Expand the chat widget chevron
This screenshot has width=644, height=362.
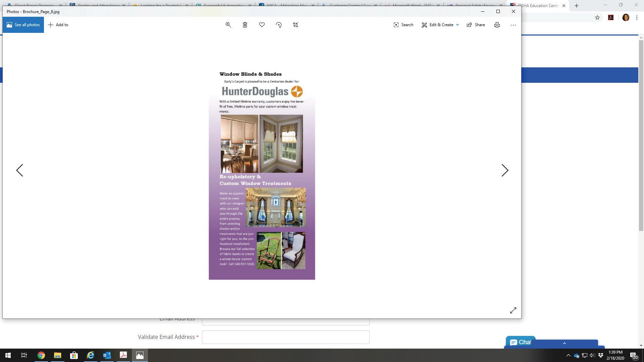564,343
